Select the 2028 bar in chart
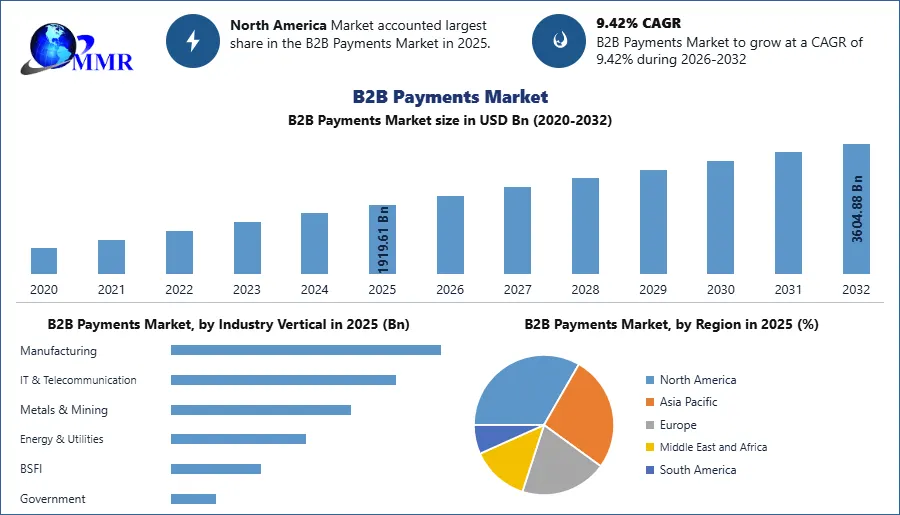900x515 pixels. click(x=585, y=226)
